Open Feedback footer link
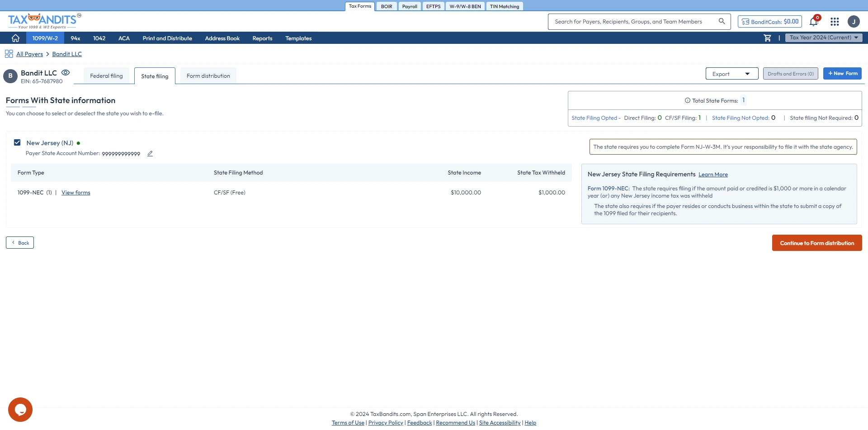This screenshot has height=430, width=868. (x=420, y=423)
